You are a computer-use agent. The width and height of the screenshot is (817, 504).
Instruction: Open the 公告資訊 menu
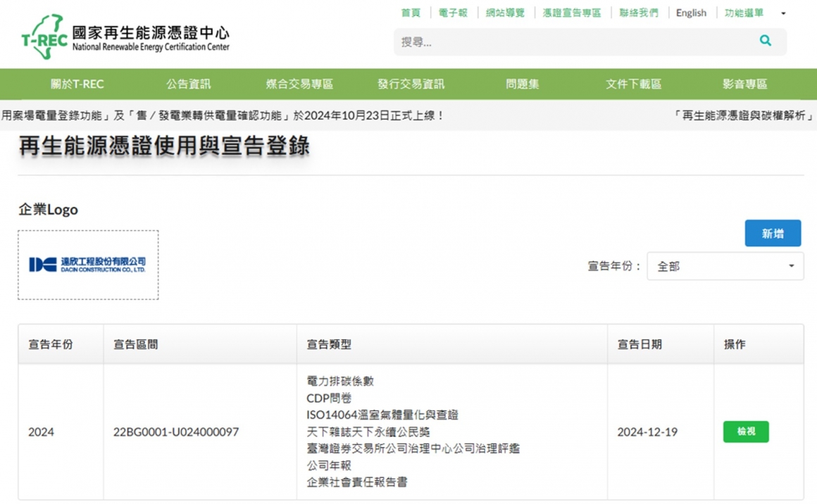[188, 84]
